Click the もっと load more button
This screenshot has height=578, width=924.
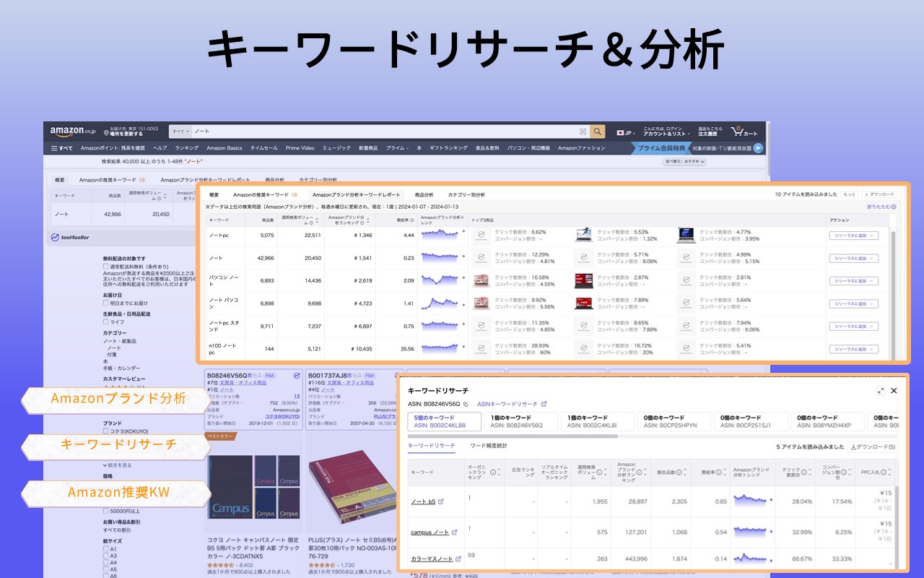[x=850, y=194]
